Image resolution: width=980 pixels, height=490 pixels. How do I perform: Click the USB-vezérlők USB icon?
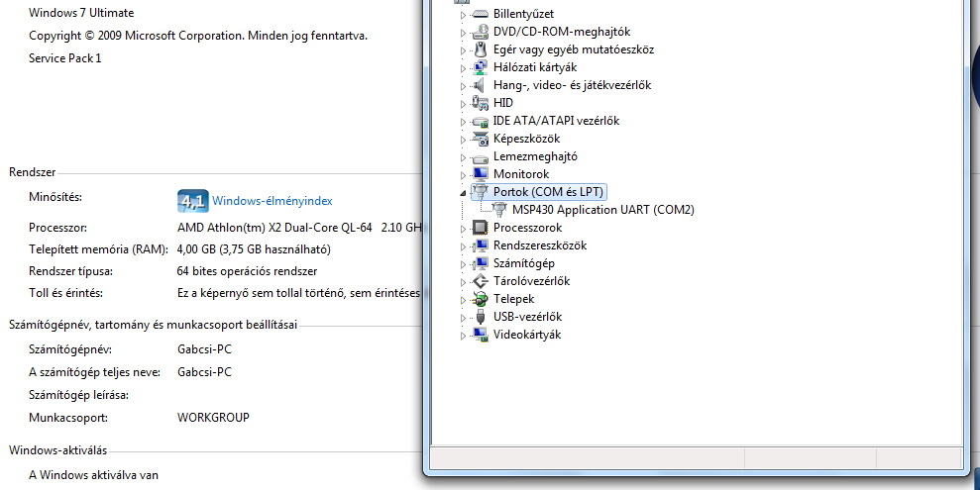pos(480,317)
